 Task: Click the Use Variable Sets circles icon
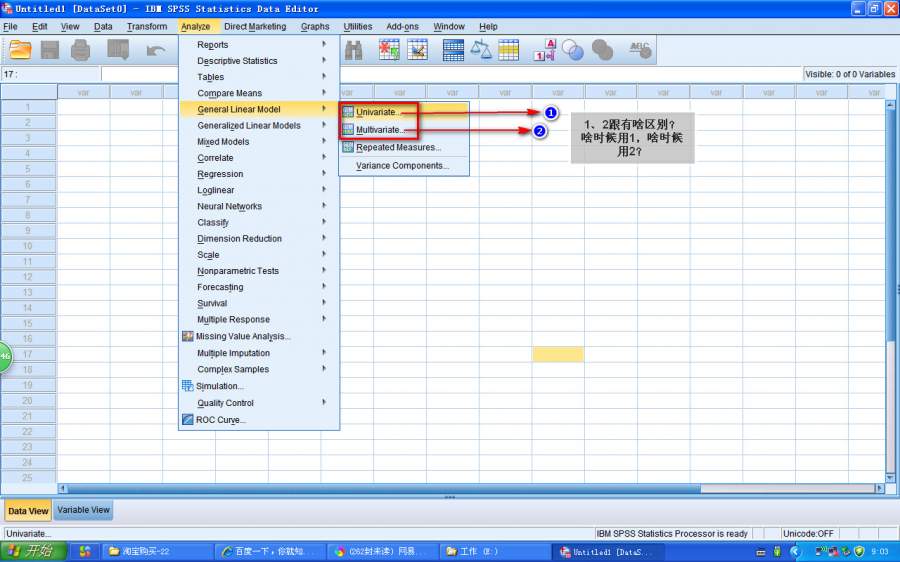coord(573,50)
